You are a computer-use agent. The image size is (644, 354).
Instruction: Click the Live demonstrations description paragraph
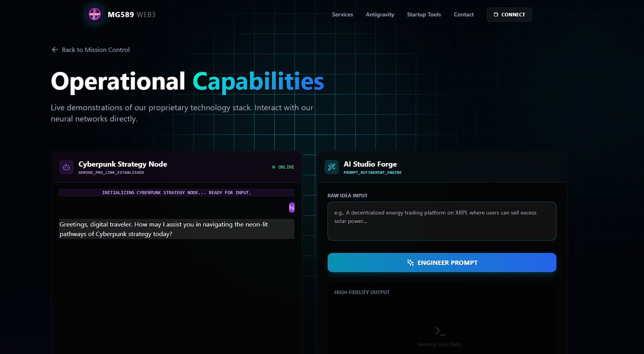(182, 113)
